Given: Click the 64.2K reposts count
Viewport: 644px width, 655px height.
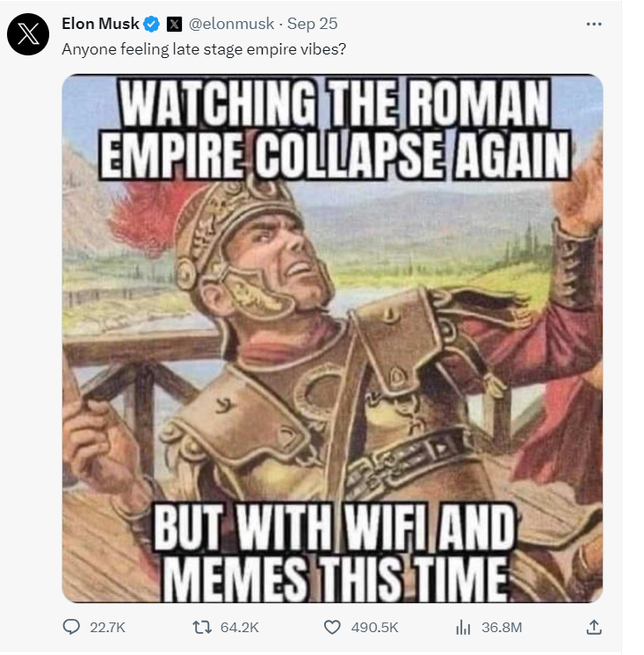Looking at the screenshot, I should click(240, 628).
